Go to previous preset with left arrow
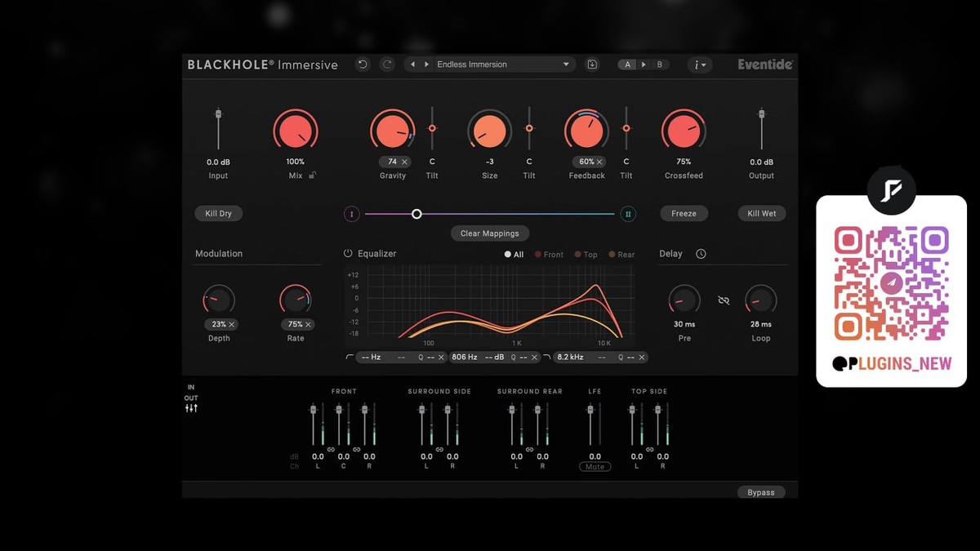Screen dimensions: 980x551 point(413,64)
